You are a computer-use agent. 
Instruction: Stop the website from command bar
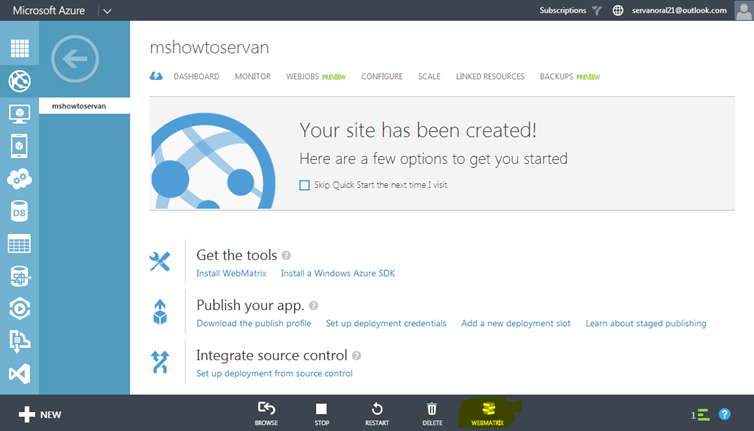322,414
